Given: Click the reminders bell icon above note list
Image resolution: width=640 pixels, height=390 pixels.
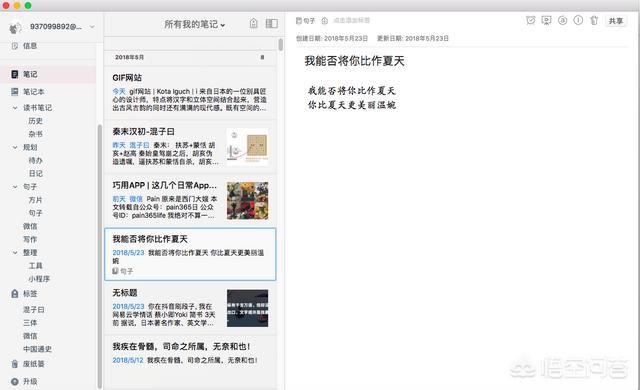Looking at the screenshot, I should point(253,24).
